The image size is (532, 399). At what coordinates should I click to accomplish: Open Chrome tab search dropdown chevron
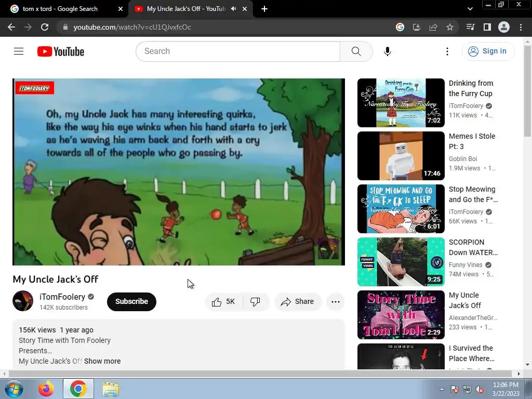(x=470, y=9)
